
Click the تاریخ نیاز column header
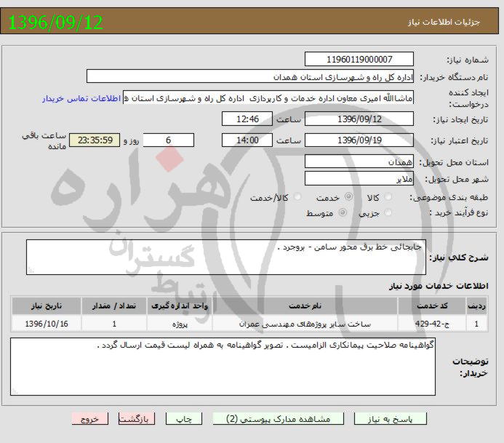click(x=47, y=306)
